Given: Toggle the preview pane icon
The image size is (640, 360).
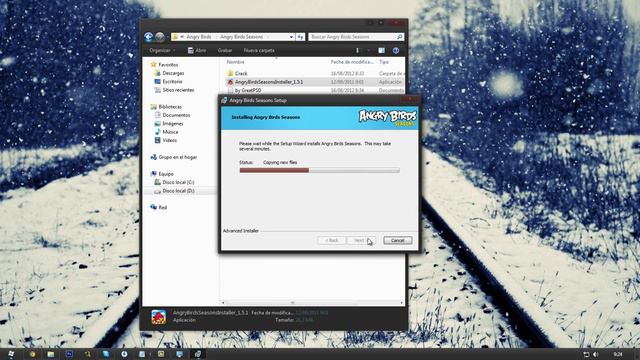Looking at the screenshot, I should [x=381, y=51].
